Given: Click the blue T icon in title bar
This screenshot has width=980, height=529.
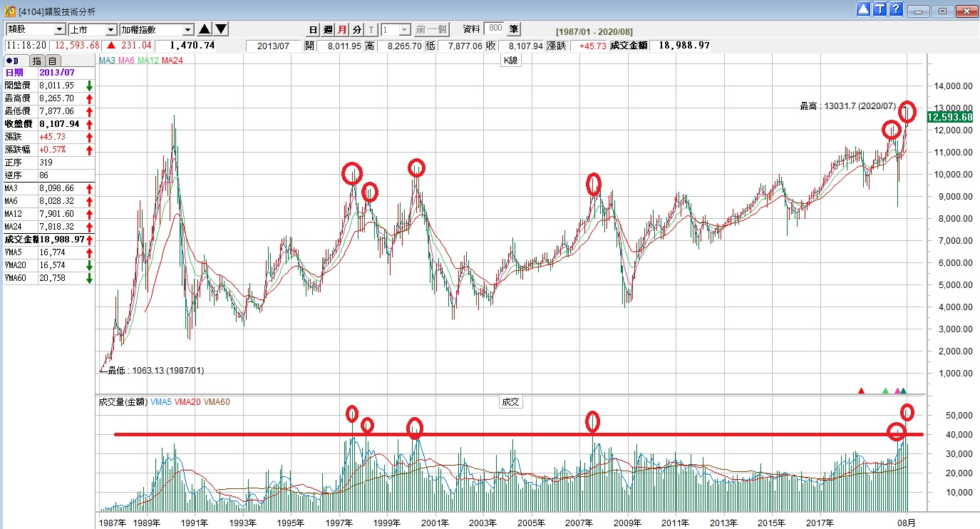Looking at the screenshot, I should [880, 9].
